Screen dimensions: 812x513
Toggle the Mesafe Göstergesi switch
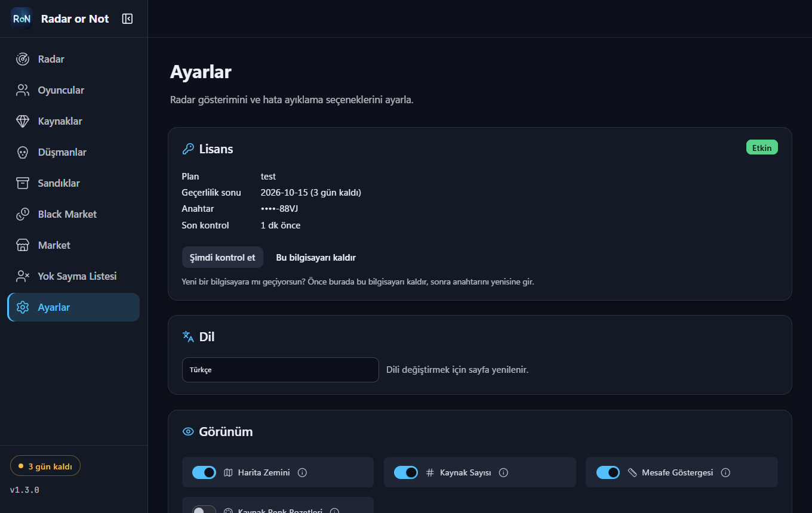[608, 472]
